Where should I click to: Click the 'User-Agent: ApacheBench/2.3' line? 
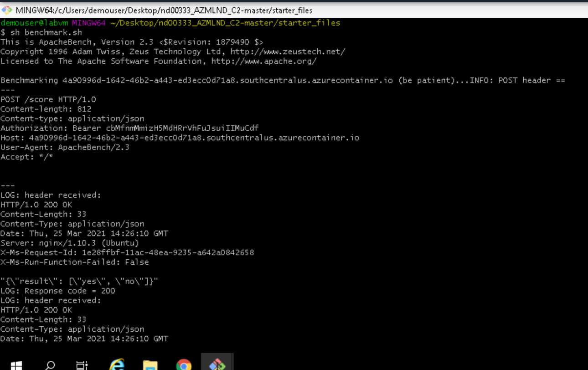click(65, 147)
